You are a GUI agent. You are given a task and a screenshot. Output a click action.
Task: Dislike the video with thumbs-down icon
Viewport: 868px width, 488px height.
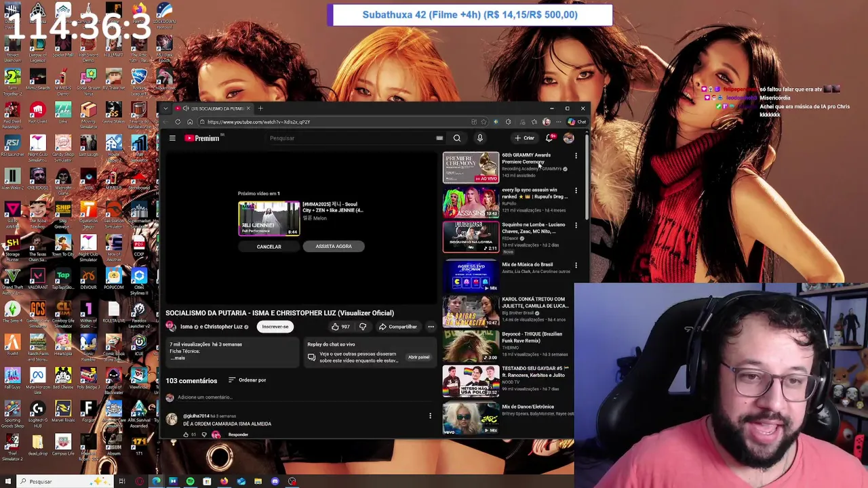[363, 327]
